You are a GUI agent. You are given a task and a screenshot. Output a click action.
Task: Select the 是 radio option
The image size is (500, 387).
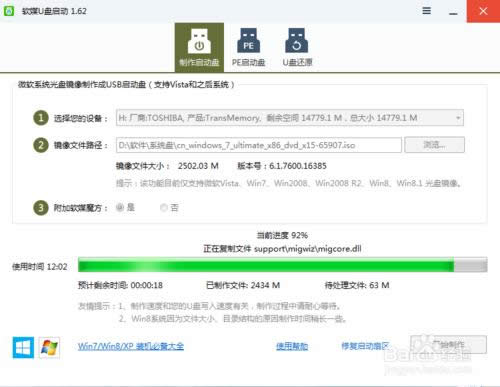(125, 207)
